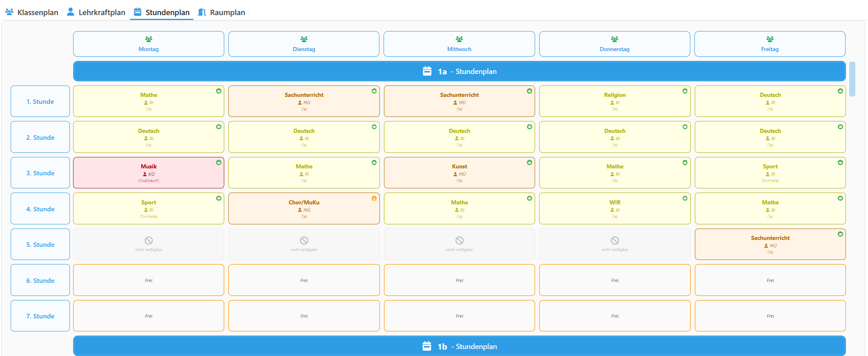Select the Mittwoch day header

pos(459,44)
